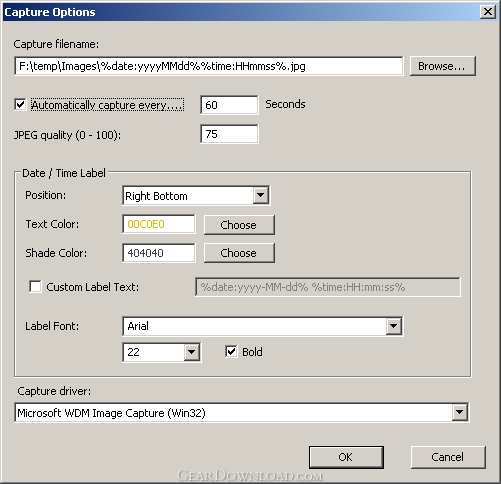Open the Position dropdown showing Right Bottom
This screenshot has width=501, height=484.
click(x=260, y=195)
